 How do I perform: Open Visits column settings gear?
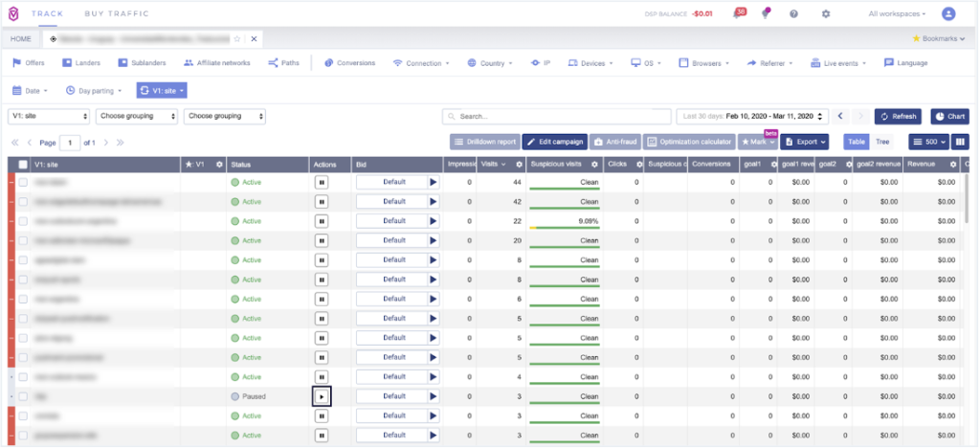click(x=519, y=165)
